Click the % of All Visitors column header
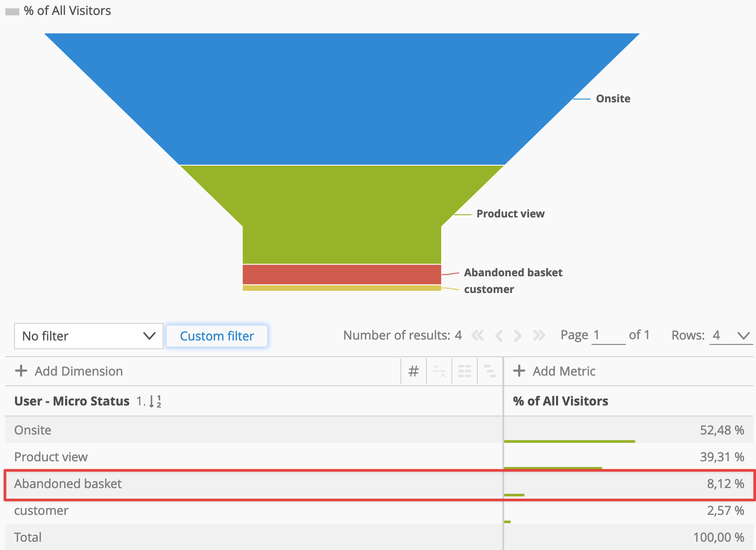Viewport: 756px width, 550px height. click(x=560, y=401)
